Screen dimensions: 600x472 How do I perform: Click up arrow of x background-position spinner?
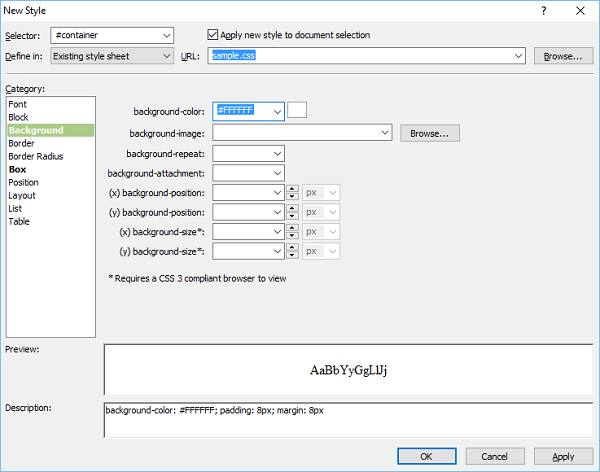(x=292, y=189)
